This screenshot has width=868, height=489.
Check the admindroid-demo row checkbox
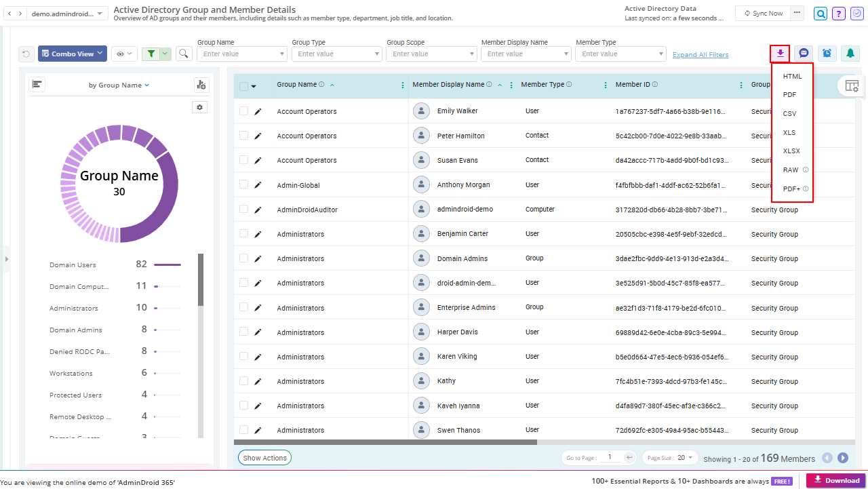243,210
